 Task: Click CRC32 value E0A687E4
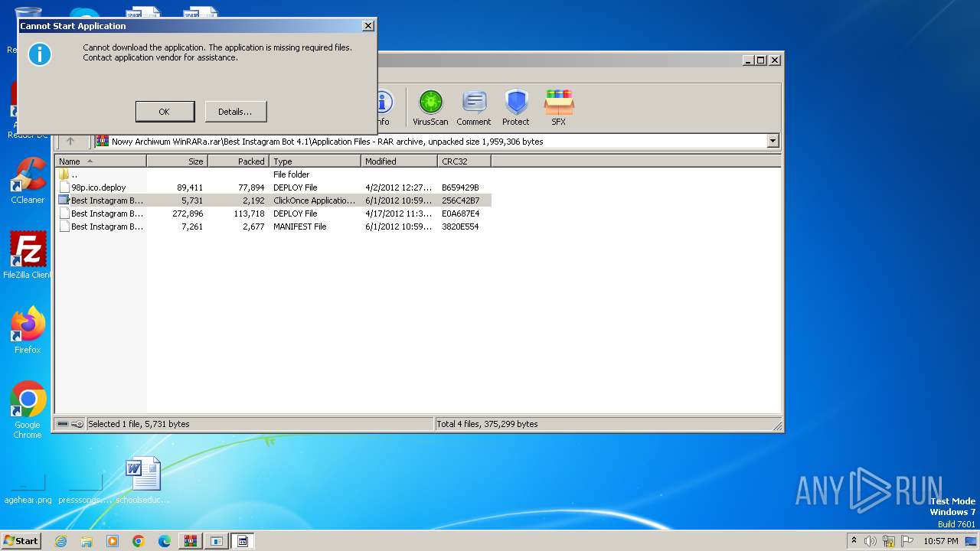point(460,214)
